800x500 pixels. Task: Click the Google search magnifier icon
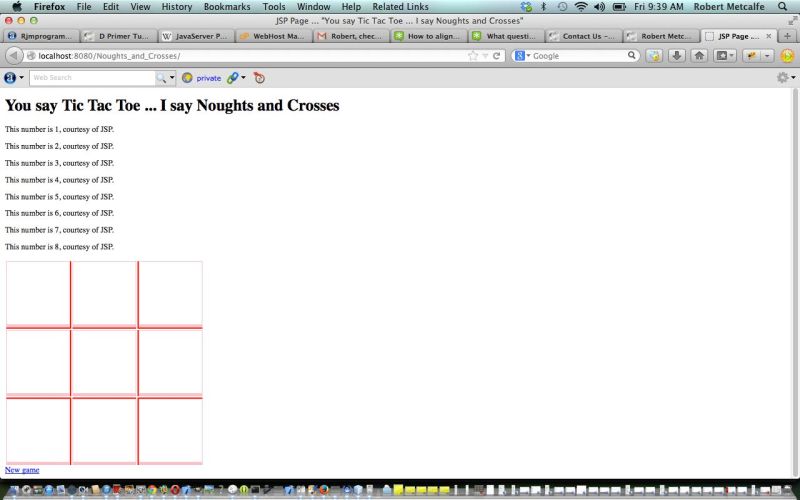pyautogui.click(x=631, y=55)
